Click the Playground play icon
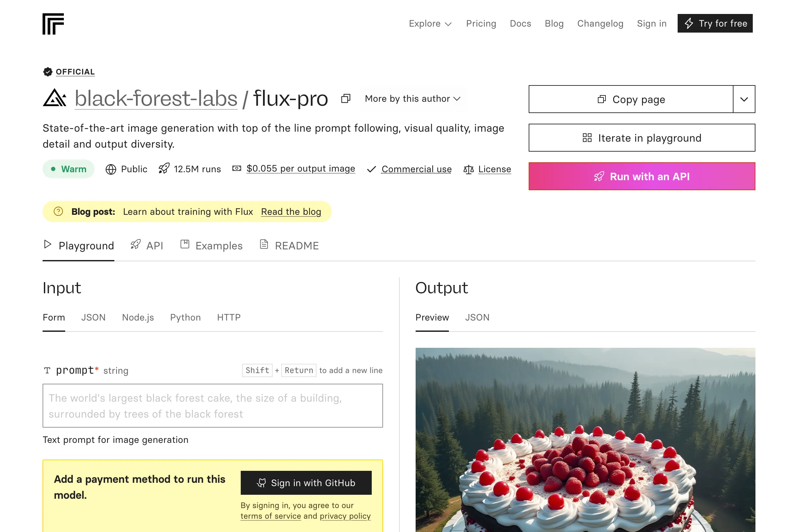This screenshot has height=532, width=798. coord(48,244)
